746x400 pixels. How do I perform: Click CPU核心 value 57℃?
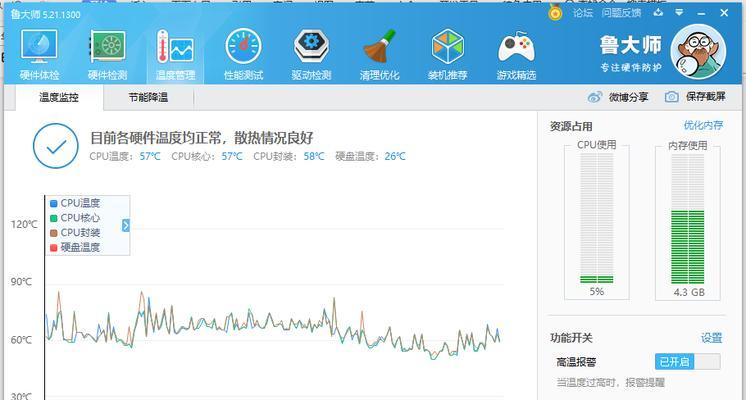232,156
